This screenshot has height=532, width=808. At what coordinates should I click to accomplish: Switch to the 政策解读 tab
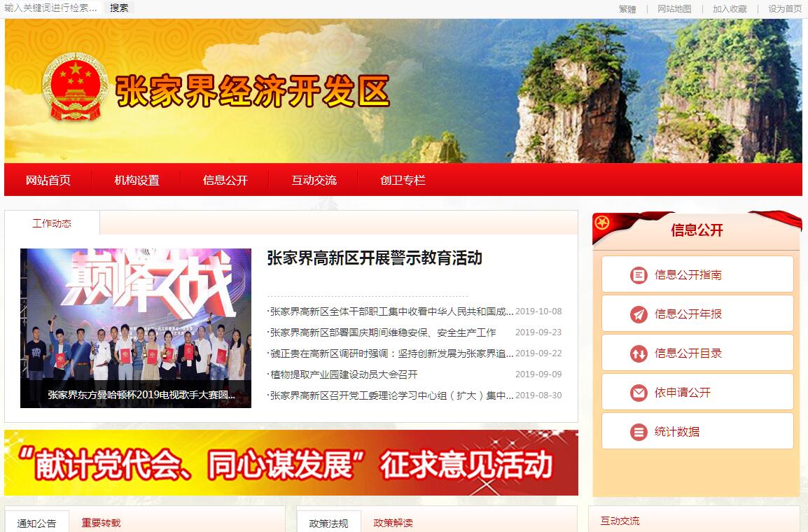pos(393,523)
